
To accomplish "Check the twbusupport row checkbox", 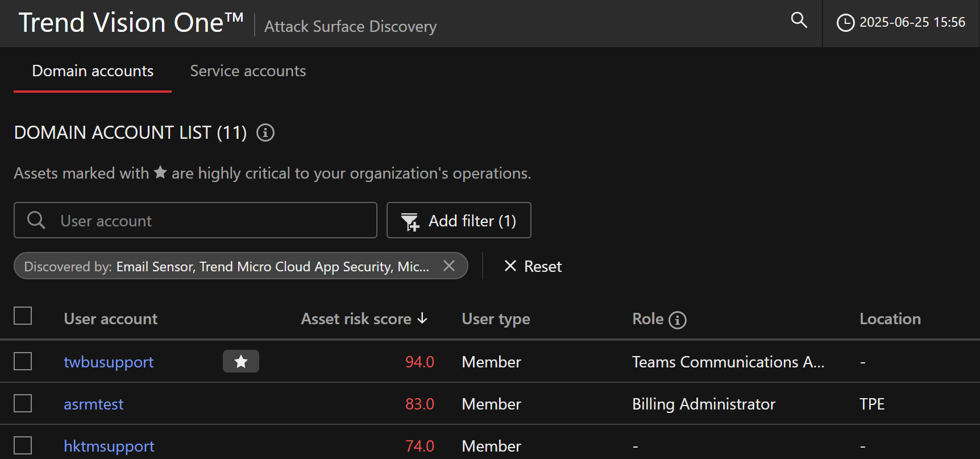I will 23,361.
